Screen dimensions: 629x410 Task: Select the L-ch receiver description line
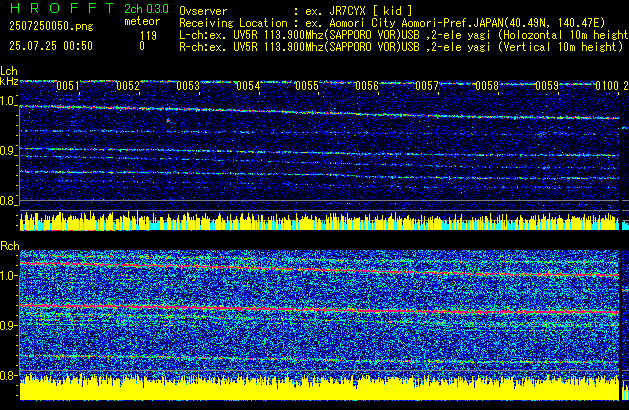tap(404, 35)
